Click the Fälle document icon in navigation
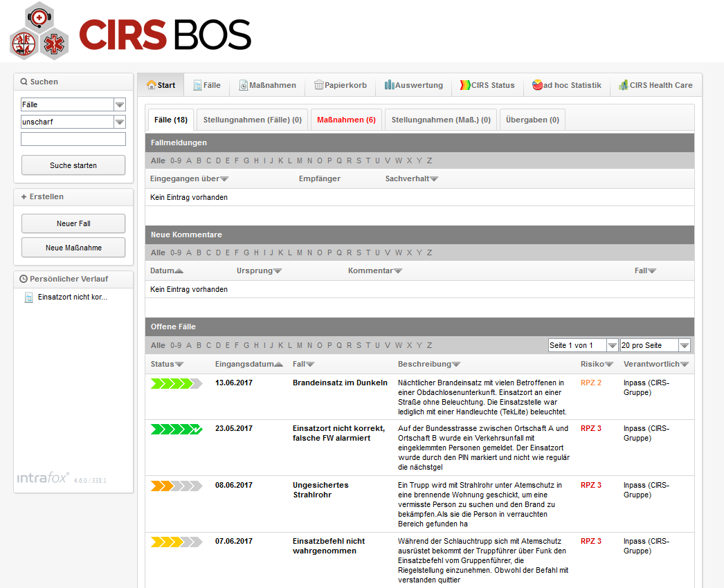Viewport: 724px width, 588px height. [197, 85]
